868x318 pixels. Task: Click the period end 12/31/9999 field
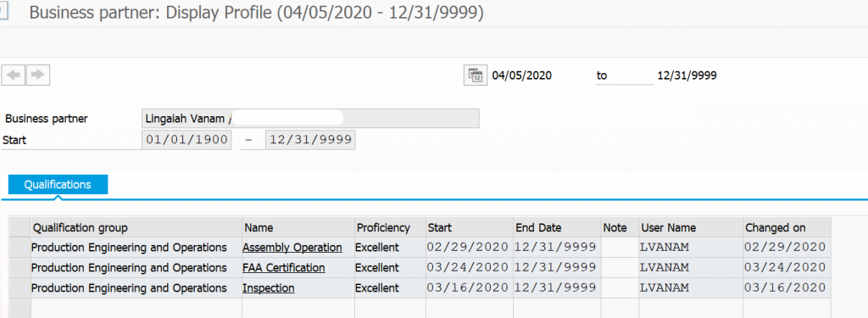(310, 140)
